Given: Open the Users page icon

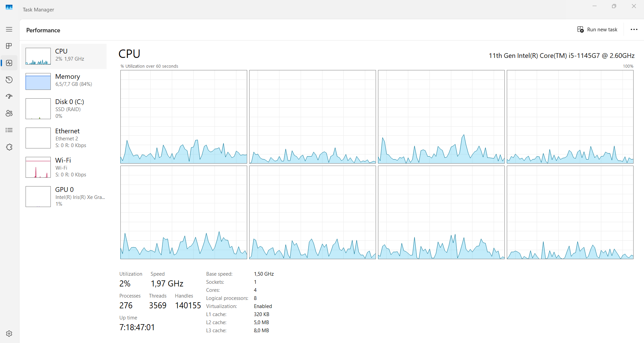Looking at the screenshot, I should point(9,113).
